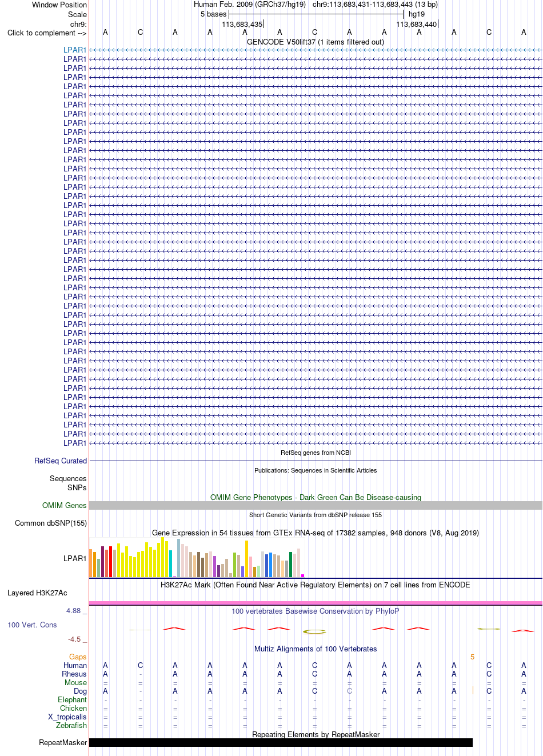Screen dimensions: 543x756
Task: Click the Common dbSNP(155) track label
Action: point(51,523)
